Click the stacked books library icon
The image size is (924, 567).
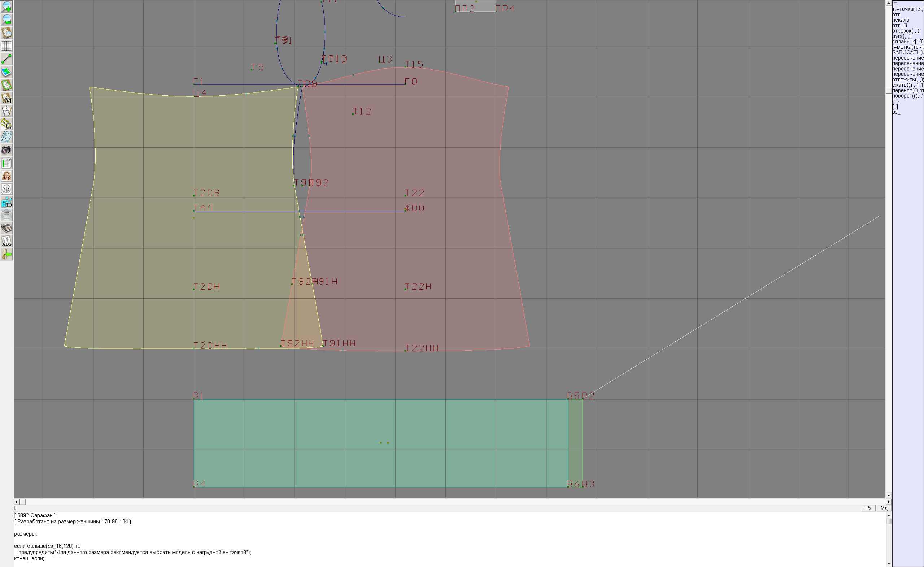click(6, 228)
